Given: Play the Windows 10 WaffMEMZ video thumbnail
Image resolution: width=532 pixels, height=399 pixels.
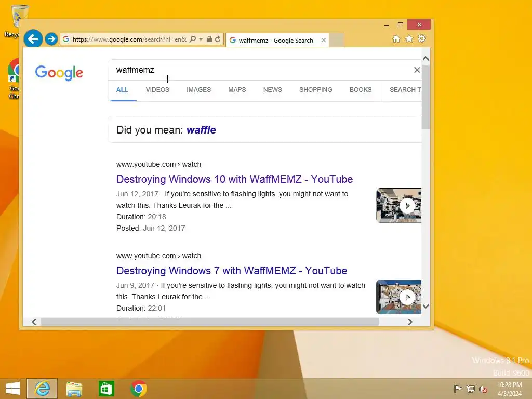Looking at the screenshot, I should [398, 206].
